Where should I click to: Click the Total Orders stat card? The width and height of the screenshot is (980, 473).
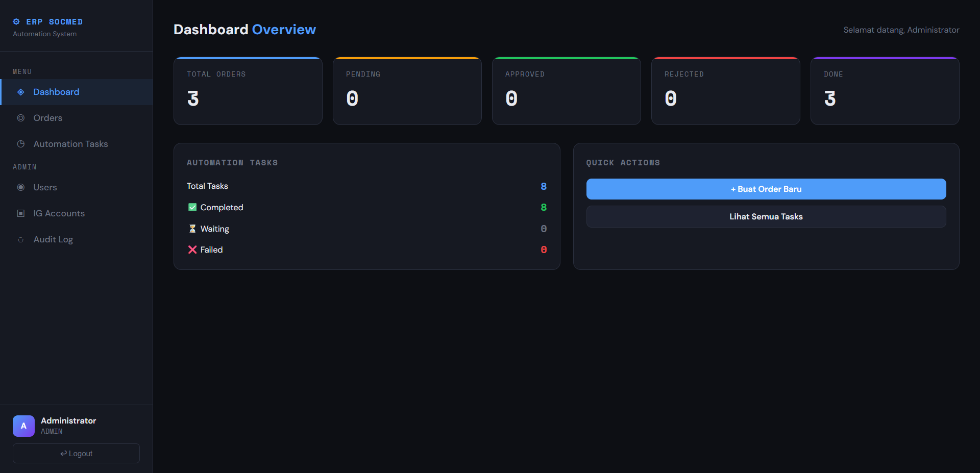tap(248, 91)
